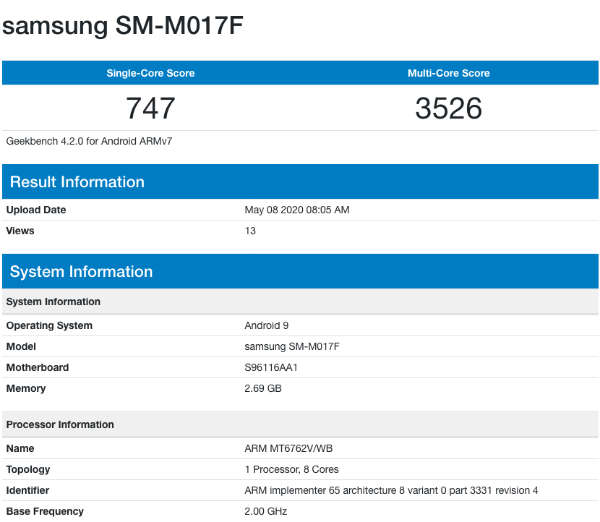This screenshot has height=522, width=600.
Task: Select the May 08 2020 upload date value
Action: [x=296, y=210]
